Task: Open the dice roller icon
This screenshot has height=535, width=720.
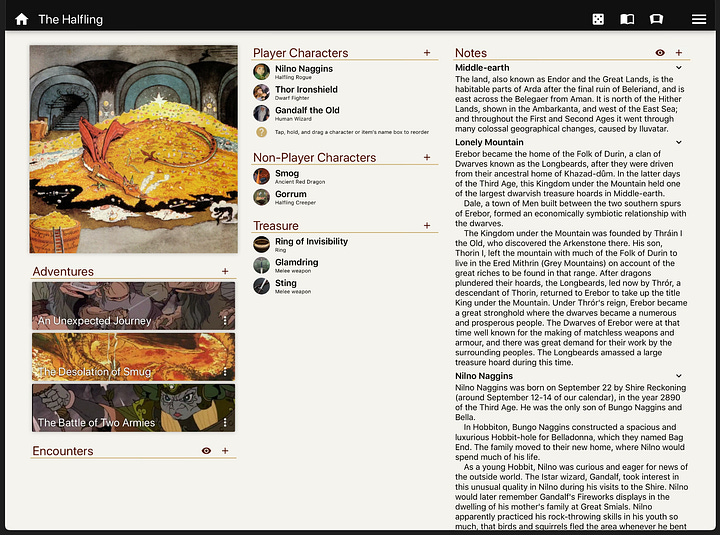Action: 598,19
